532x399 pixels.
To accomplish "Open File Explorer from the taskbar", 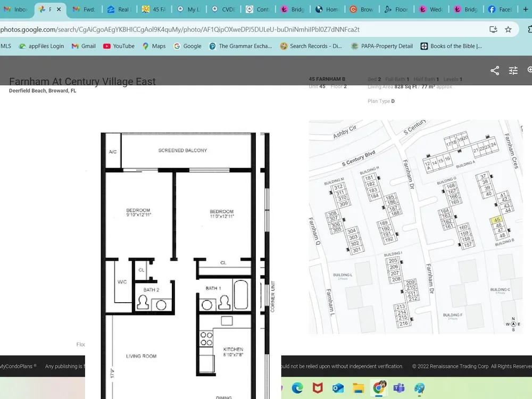I will click(x=358, y=388).
